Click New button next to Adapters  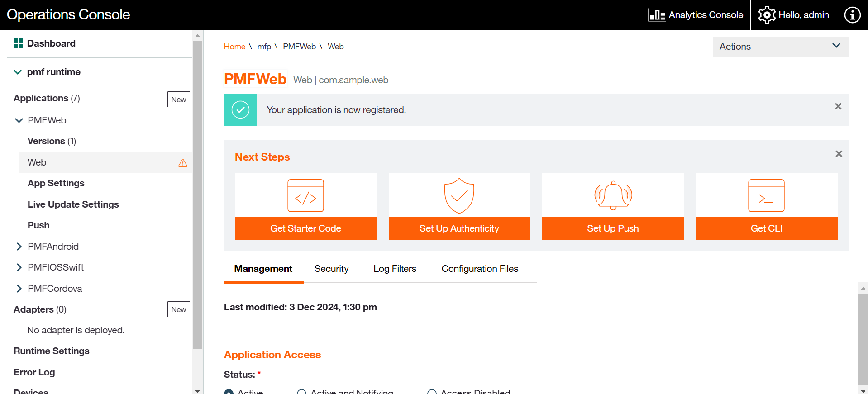click(178, 309)
